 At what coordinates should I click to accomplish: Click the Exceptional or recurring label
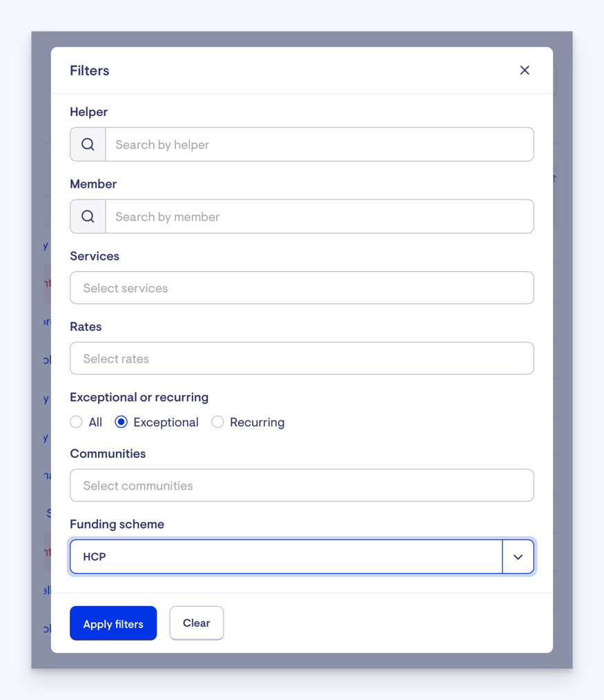tap(139, 398)
